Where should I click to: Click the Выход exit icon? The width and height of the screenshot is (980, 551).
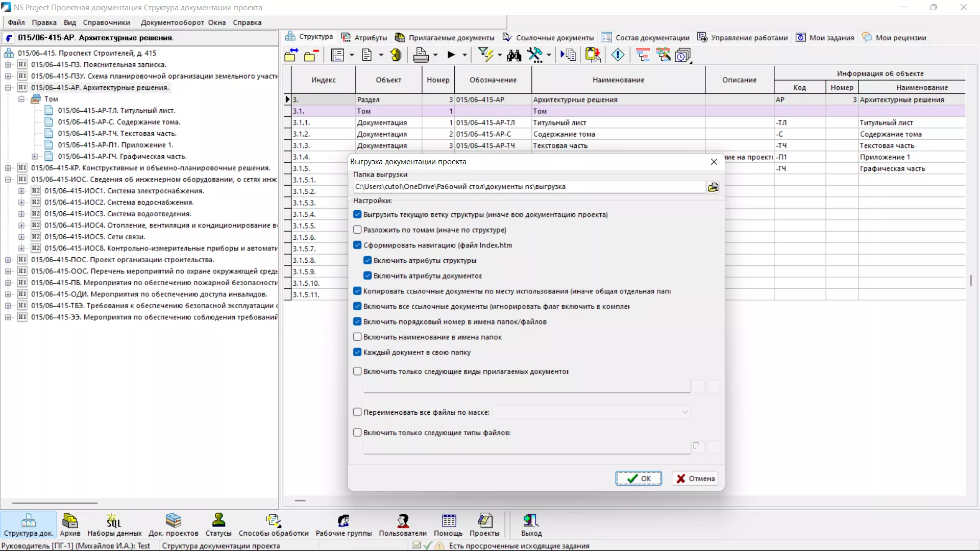point(531,525)
